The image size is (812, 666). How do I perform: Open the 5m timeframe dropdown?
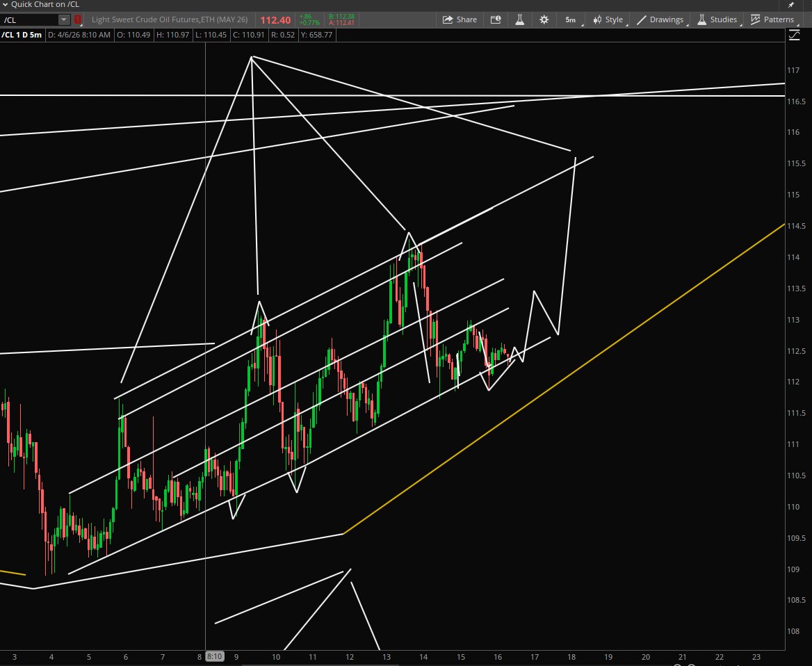[570, 19]
